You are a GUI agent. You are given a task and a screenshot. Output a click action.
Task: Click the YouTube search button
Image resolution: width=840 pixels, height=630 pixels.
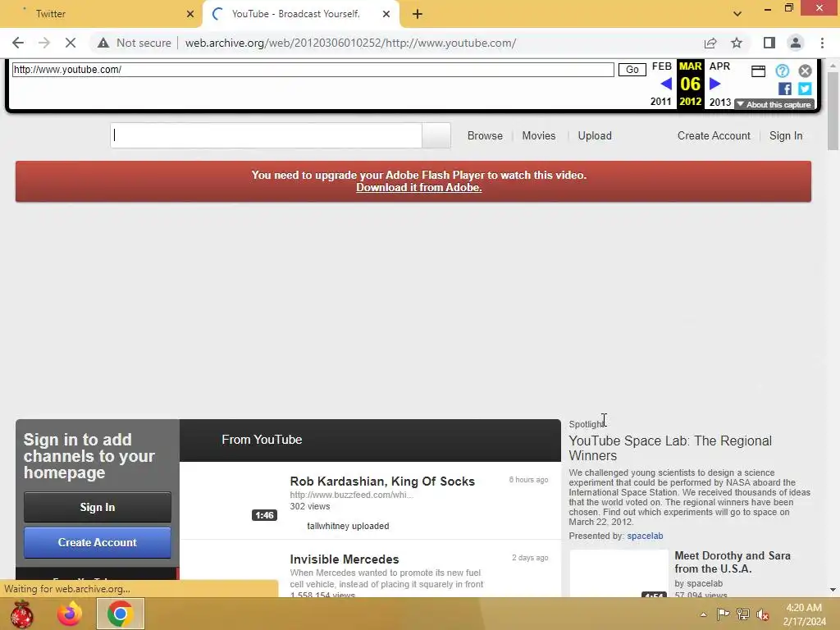tap(436, 135)
